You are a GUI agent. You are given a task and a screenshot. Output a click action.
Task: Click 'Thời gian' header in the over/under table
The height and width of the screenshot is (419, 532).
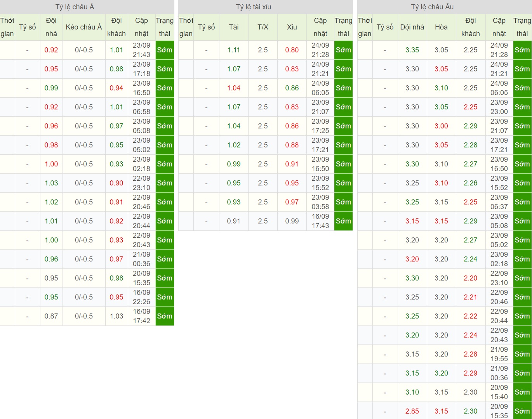click(186, 27)
